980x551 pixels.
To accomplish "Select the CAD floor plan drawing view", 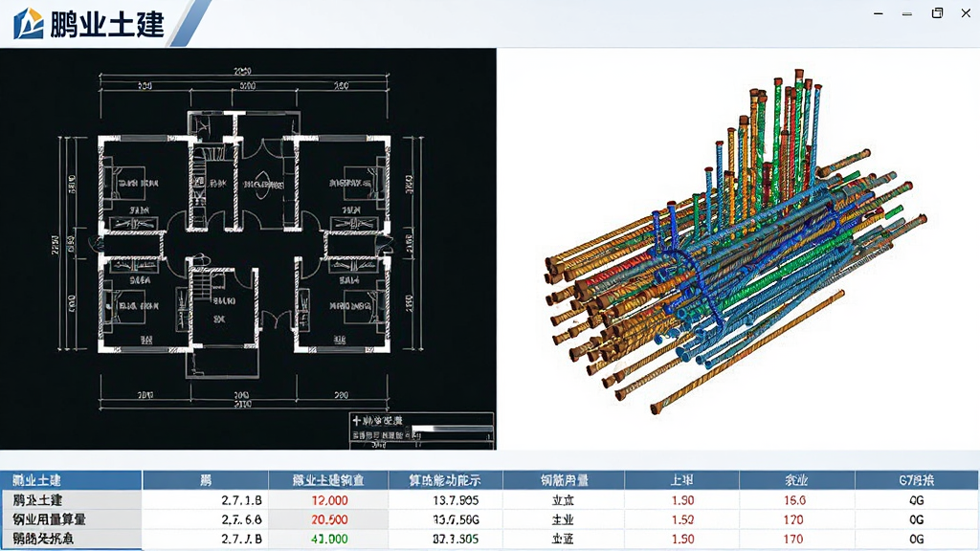I will pyautogui.click(x=248, y=249).
